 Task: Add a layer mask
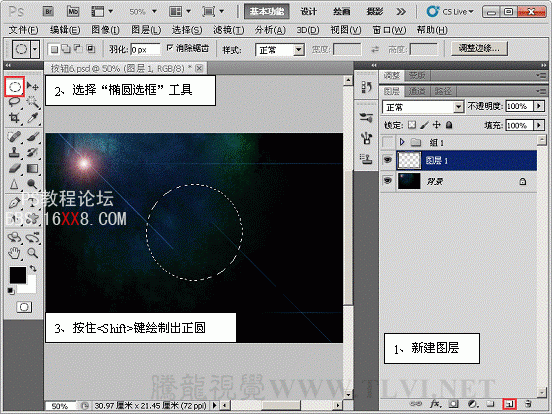coord(453,404)
